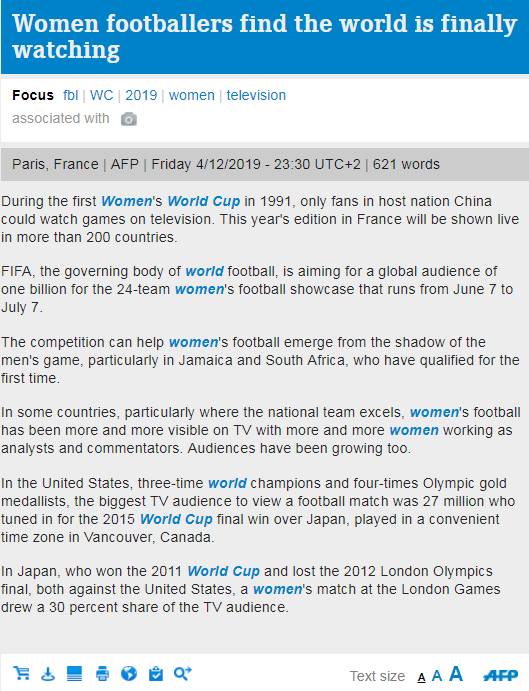Select smallest text size A
The height and width of the screenshot is (691, 529).
click(421, 677)
